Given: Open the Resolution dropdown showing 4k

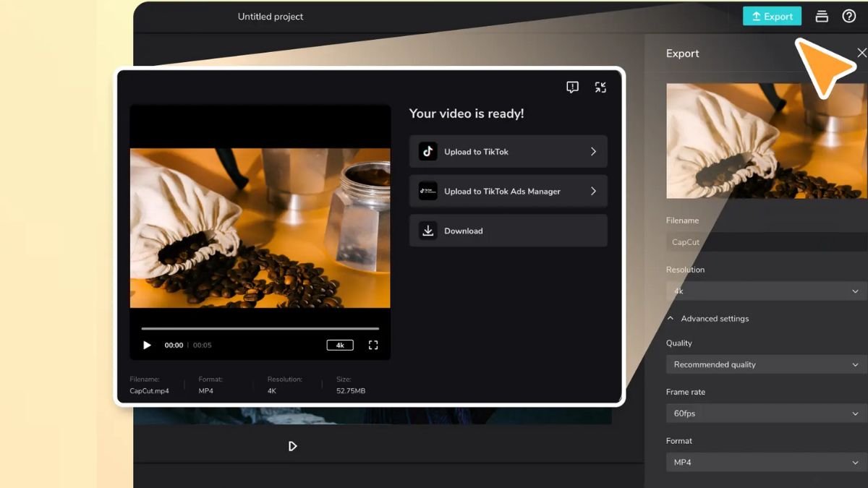Looking at the screenshot, I should coord(767,291).
